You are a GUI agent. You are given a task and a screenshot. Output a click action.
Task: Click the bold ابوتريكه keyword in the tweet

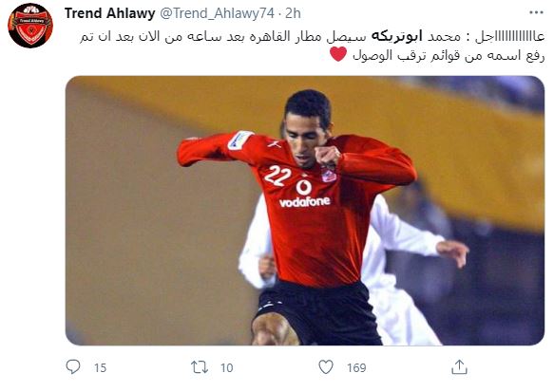(x=396, y=37)
